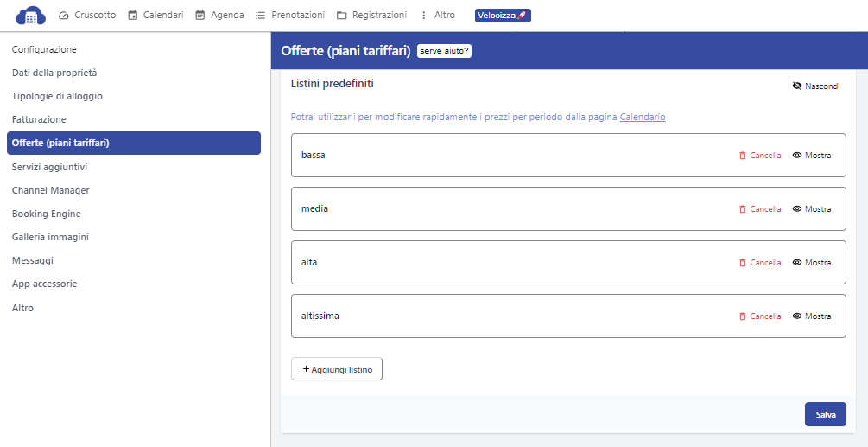The width and height of the screenshot is (868, 447).
Task: Open Registrazioni from the top bar
Action: coord(371,16)
